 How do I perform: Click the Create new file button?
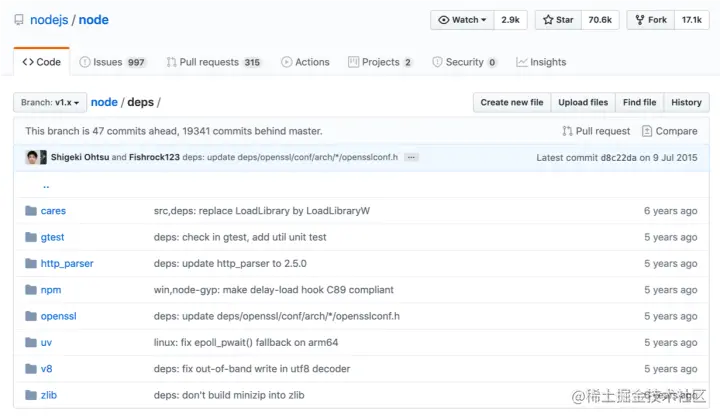(x=512, y=102)
